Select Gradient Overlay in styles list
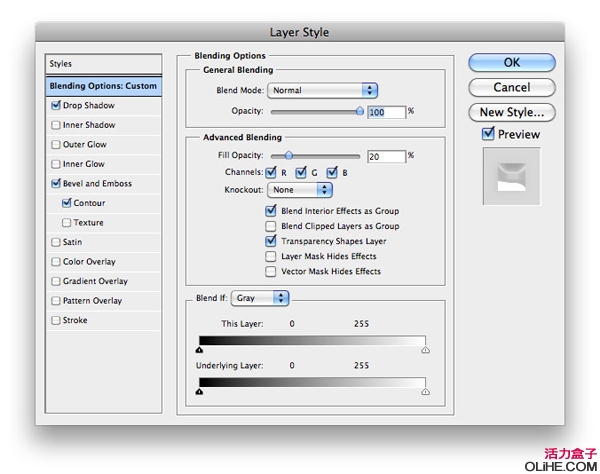This screenshot has height=474, width=600. coord(95,281)
